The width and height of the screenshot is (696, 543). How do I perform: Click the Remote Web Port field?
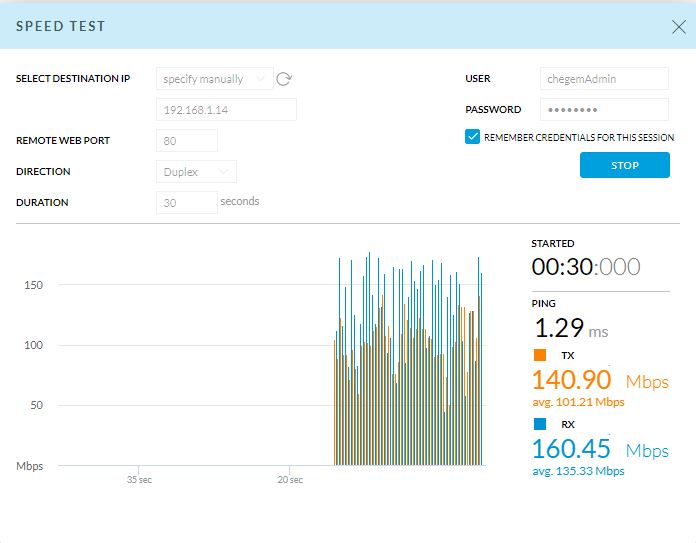point(187,141)
